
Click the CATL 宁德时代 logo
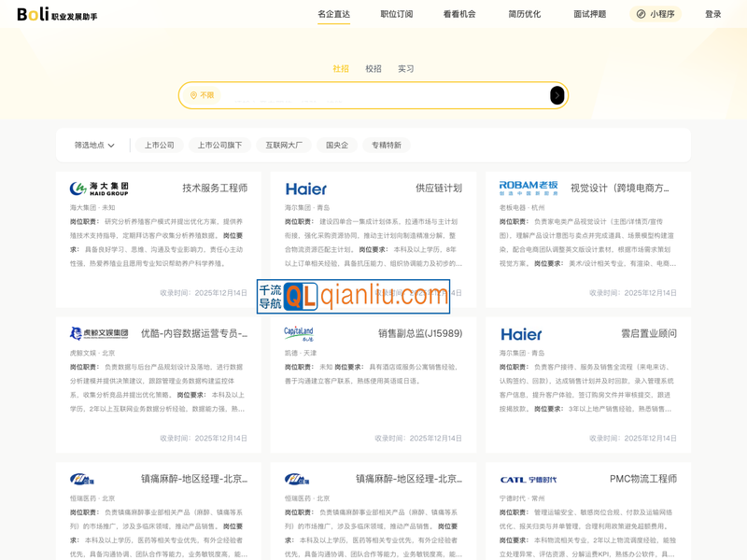pyautogui.click(x=528, y=480)
